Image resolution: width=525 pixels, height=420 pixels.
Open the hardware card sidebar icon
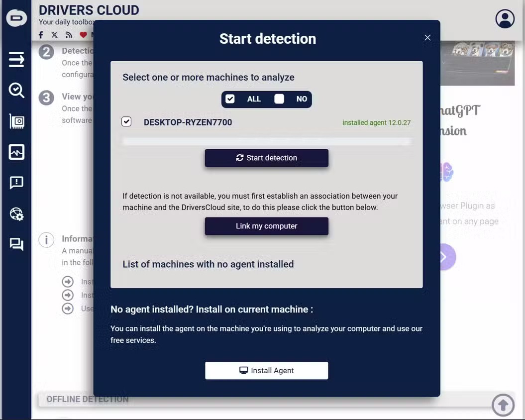tap(16, 121)
